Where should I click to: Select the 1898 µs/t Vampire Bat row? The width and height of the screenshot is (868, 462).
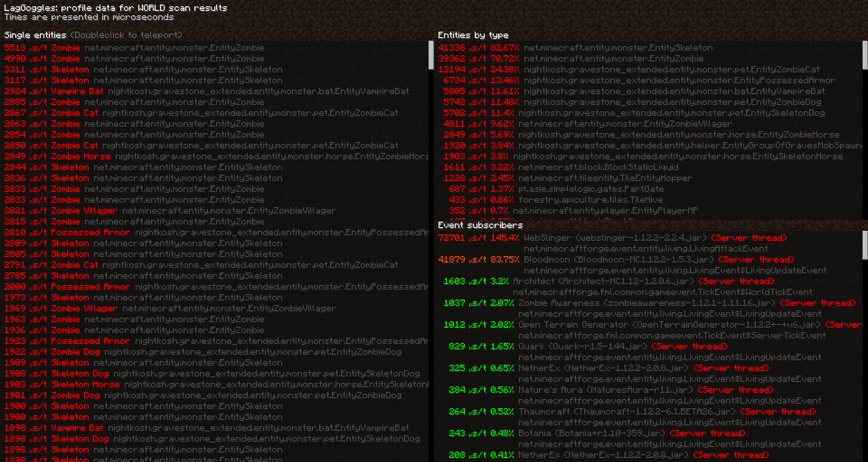[207, 428]
